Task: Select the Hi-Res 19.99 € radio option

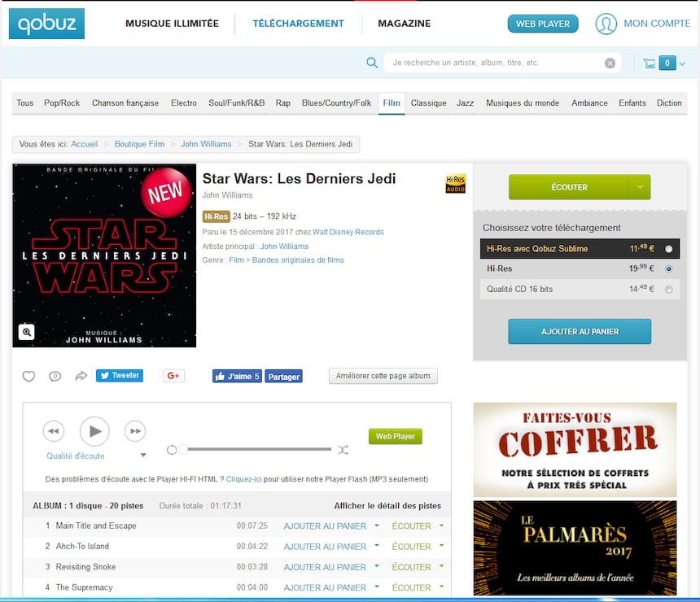Action: click(x=668, y=268)
